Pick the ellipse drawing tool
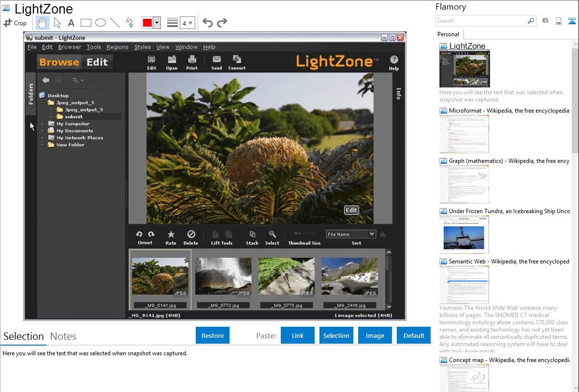This screenshot has height=392, width=579. click(100, 23)
